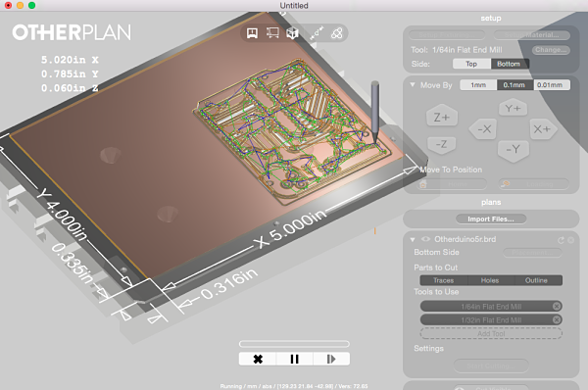Screen dimensions: 588x390
Task: Select the Bottom side
Action: (510, 64)
